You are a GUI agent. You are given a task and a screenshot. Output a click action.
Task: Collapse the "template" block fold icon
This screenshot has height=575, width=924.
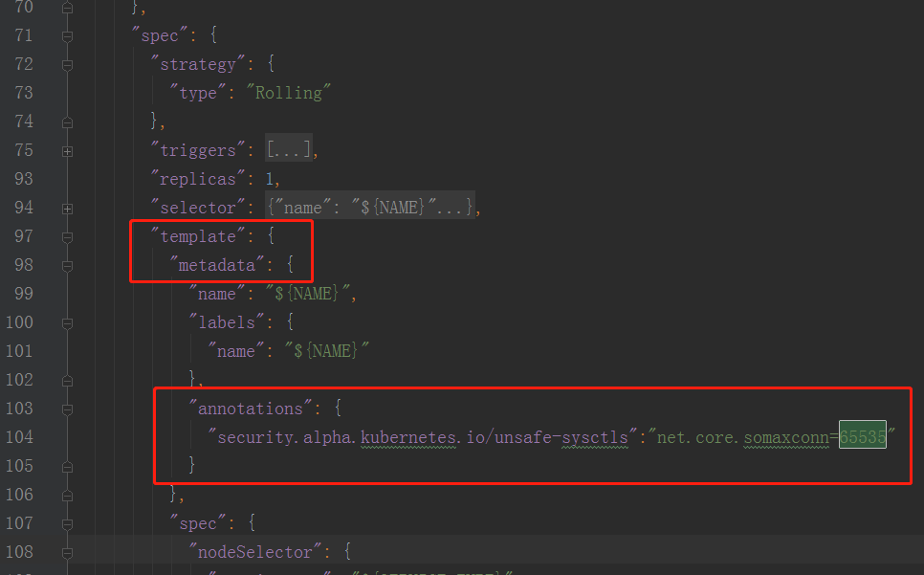pyautogui.click(x=67, y=237)
